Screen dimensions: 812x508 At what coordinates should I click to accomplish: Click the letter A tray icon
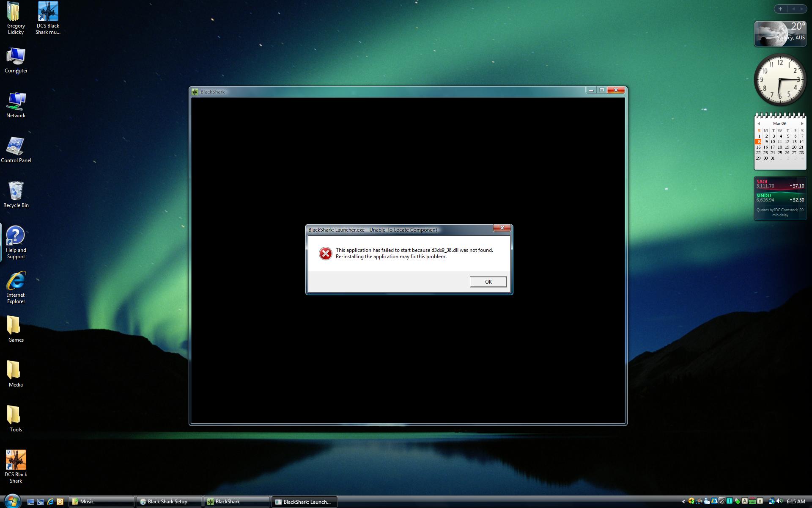click(744, 501)
